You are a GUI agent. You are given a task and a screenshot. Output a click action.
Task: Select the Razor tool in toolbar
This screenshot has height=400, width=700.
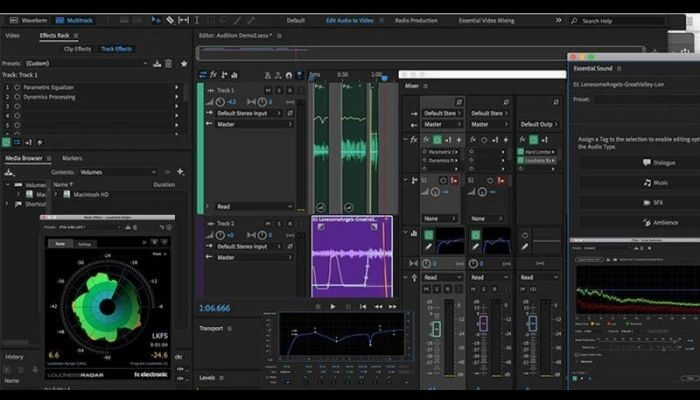tap(169, 19)
